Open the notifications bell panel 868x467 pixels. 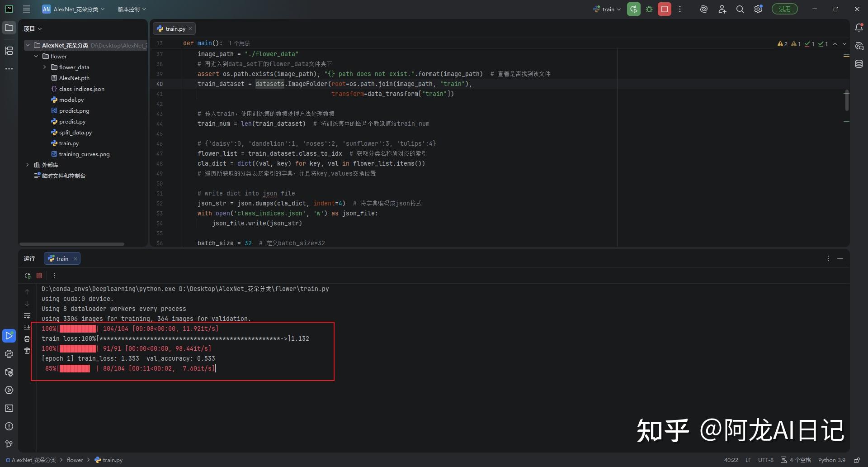859,28
